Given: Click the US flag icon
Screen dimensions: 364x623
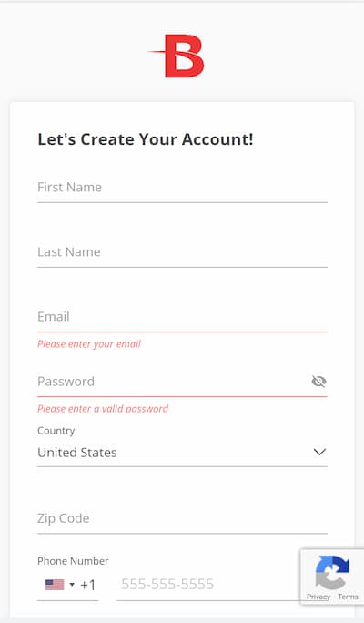Looking at the screenshot, I should click(x=55, y=585).
